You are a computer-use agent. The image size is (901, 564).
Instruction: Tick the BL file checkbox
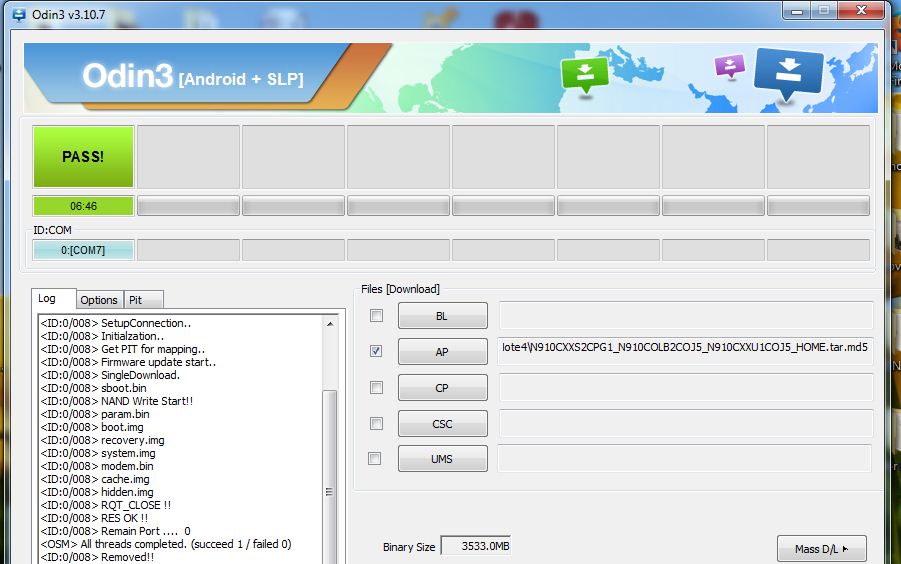[376, 315]
